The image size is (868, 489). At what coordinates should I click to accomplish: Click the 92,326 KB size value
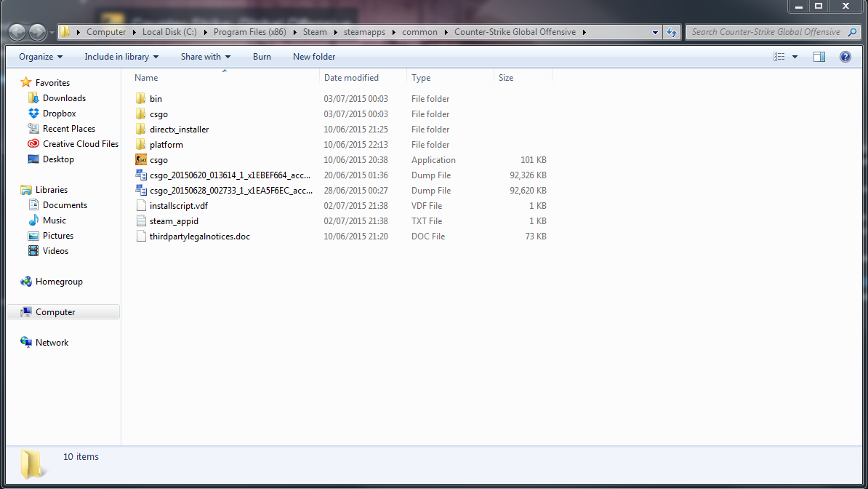[x=528, y=175]
